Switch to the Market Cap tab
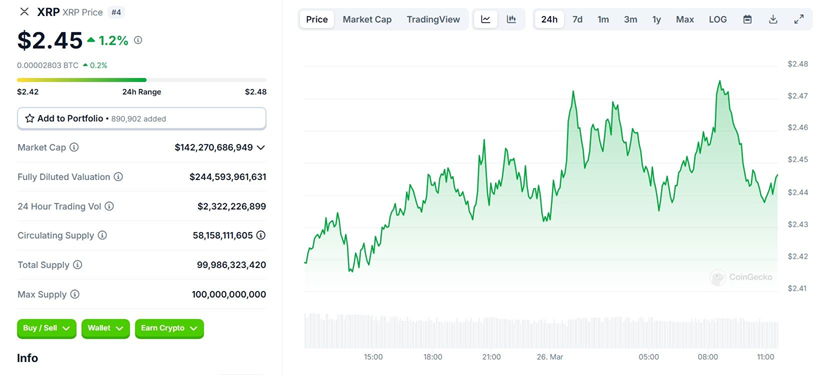Screen dimensions: 816x375 [367, 20]
